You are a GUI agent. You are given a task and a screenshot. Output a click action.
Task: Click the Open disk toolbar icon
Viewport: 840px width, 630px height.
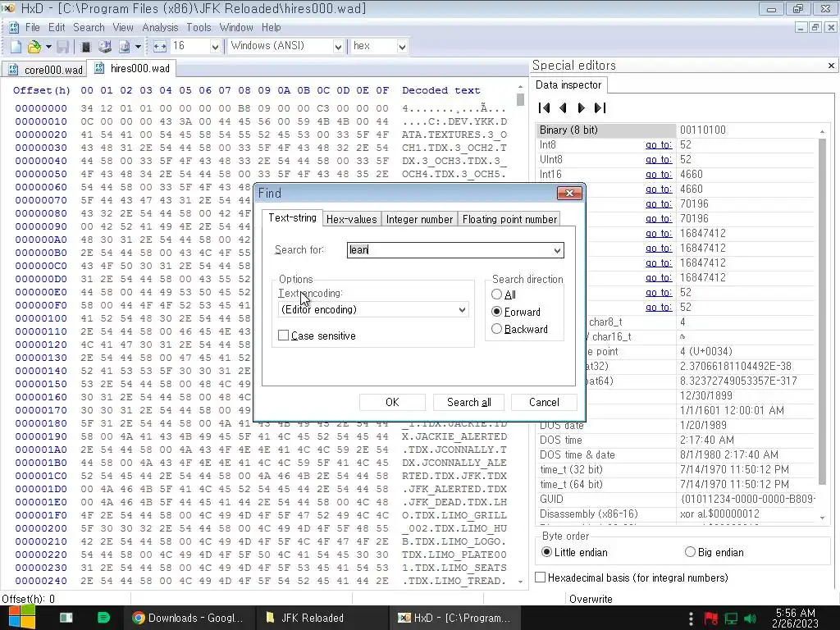(104, 47)
